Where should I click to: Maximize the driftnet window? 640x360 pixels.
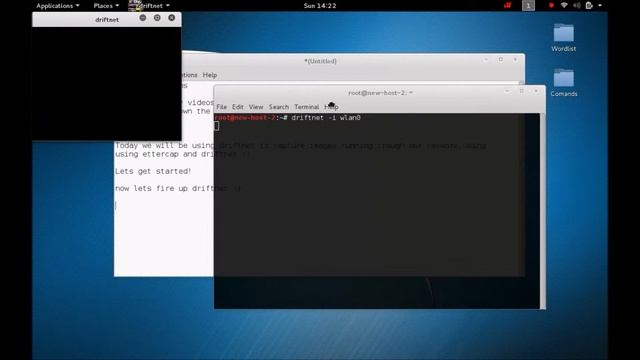[157, 18]
